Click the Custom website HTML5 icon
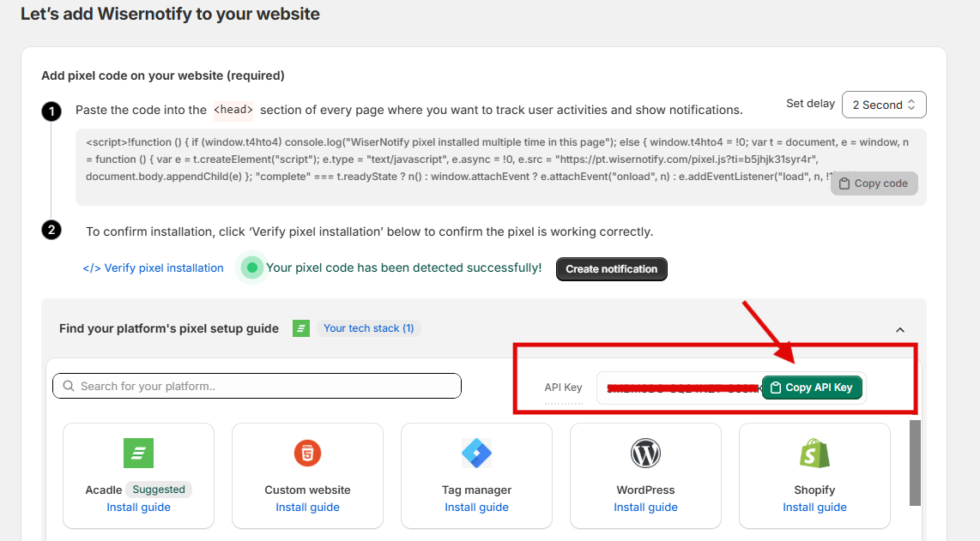Viewport: 980px width, 541px height. [307, 453]
